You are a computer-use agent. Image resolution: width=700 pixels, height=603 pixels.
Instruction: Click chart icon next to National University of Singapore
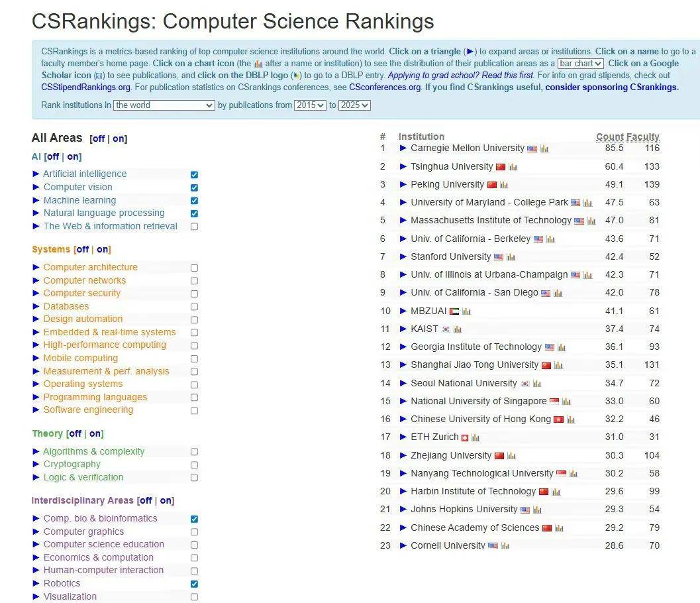[566, 402]
